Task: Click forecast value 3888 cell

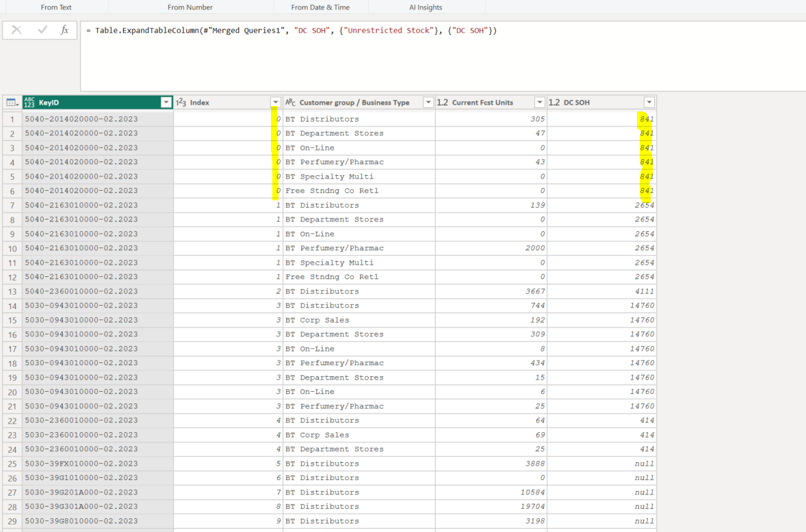Action: 491,464
